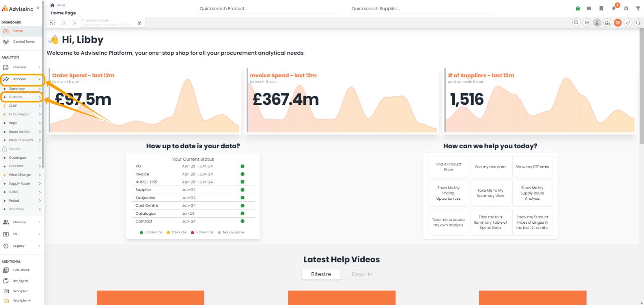This screenshot has height=305, width=644.
Task: Click the Manage people icon
Action: (6, 222)
